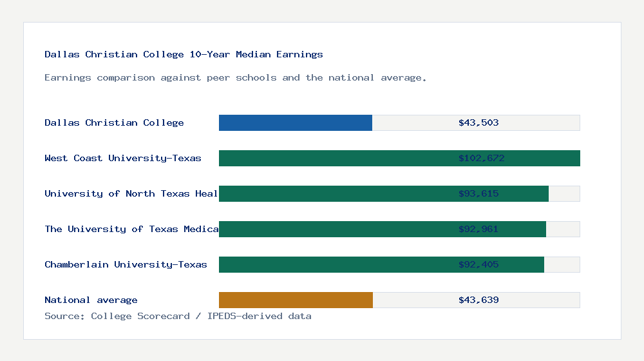
Task: Click the subtitle 'Earnings comparison against peer schools'
Action: [160, 78]
